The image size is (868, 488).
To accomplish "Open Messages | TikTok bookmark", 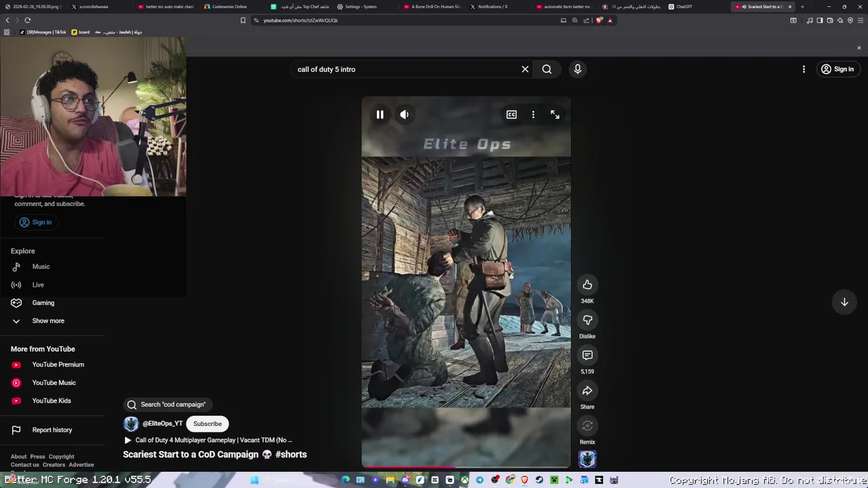I will (43, 32).
